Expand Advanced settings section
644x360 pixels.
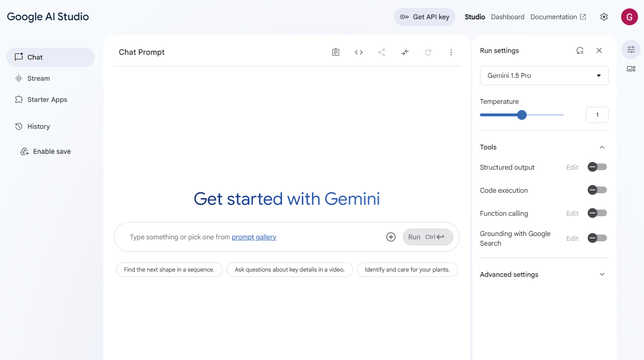coord(602,274)
